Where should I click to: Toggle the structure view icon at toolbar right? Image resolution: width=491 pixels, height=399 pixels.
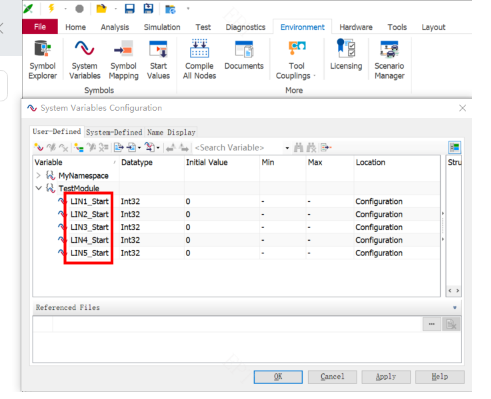454,147
